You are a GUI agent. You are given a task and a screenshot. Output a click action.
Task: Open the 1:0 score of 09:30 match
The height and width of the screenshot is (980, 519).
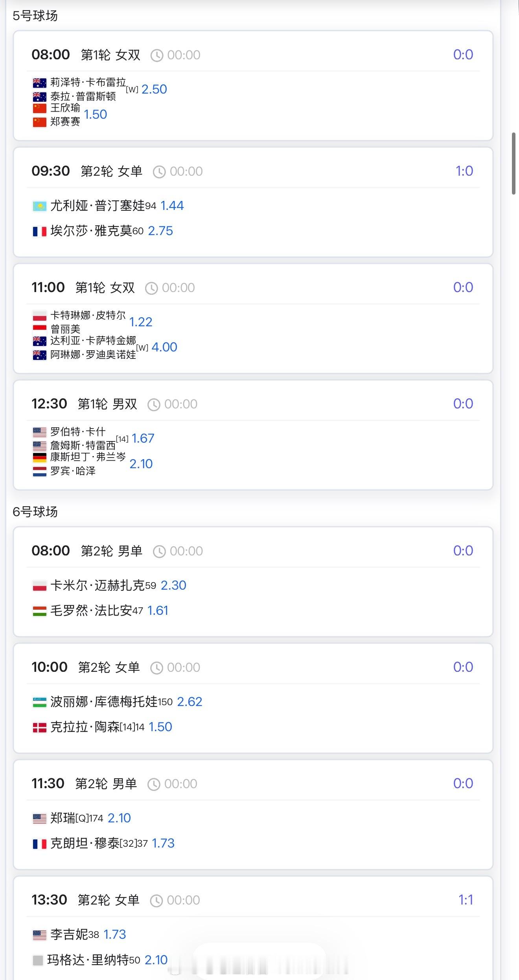point(464,171)
